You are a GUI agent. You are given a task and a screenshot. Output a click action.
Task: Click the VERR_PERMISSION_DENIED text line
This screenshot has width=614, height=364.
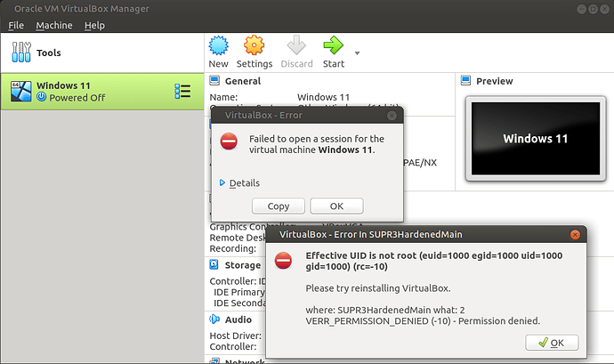tap(423, 321)
